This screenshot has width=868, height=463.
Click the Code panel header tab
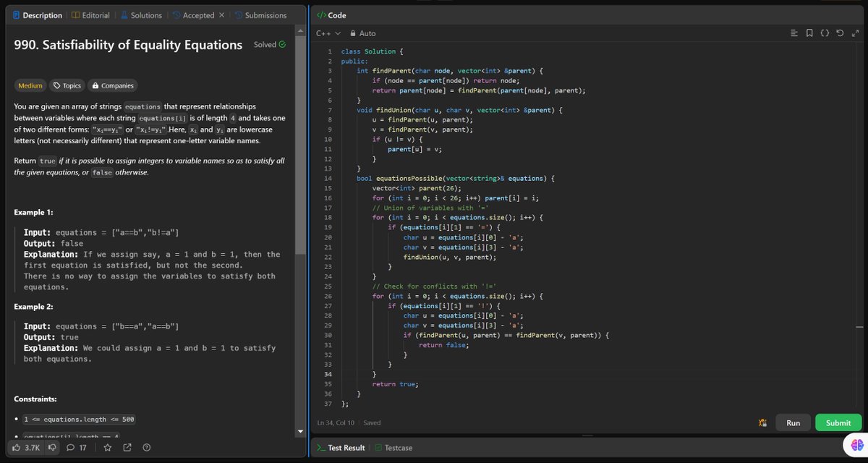point(331,15)
